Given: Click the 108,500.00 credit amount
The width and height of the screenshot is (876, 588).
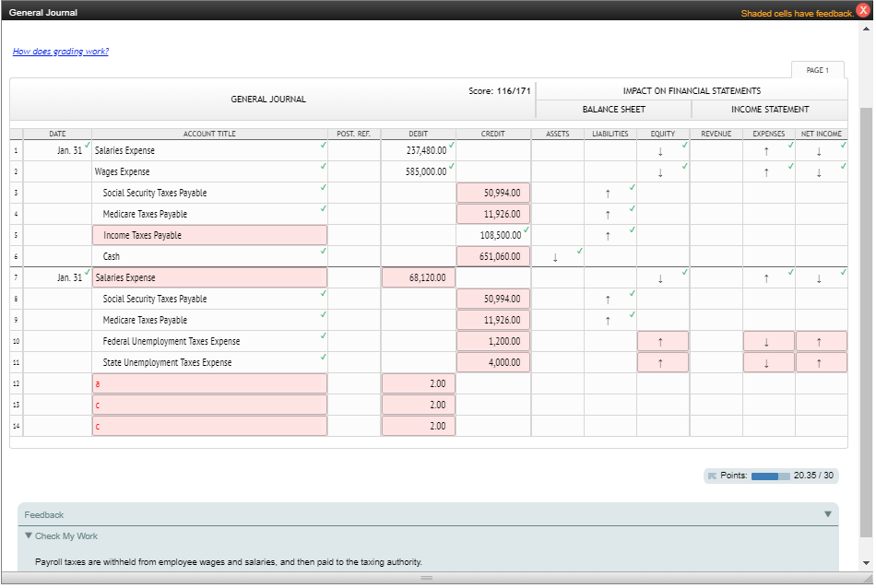Looking at the screenshot, I should click(x=501, y=236).
